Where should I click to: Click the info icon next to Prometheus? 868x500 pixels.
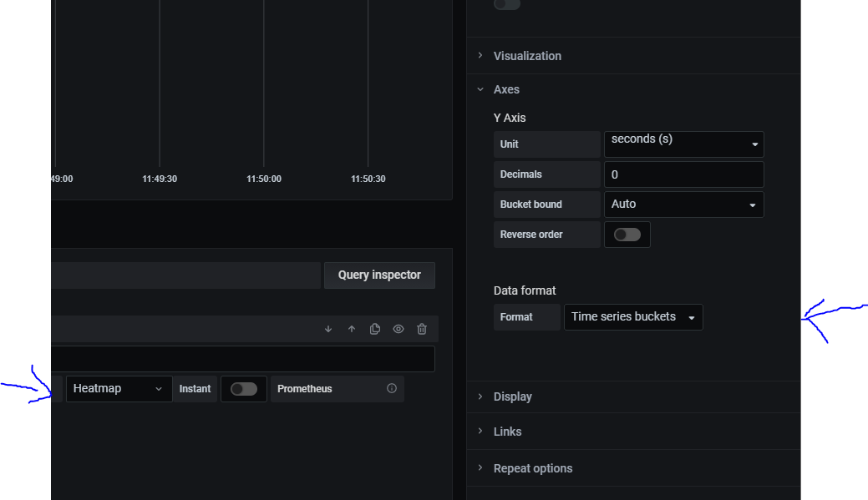pos(391,388)
